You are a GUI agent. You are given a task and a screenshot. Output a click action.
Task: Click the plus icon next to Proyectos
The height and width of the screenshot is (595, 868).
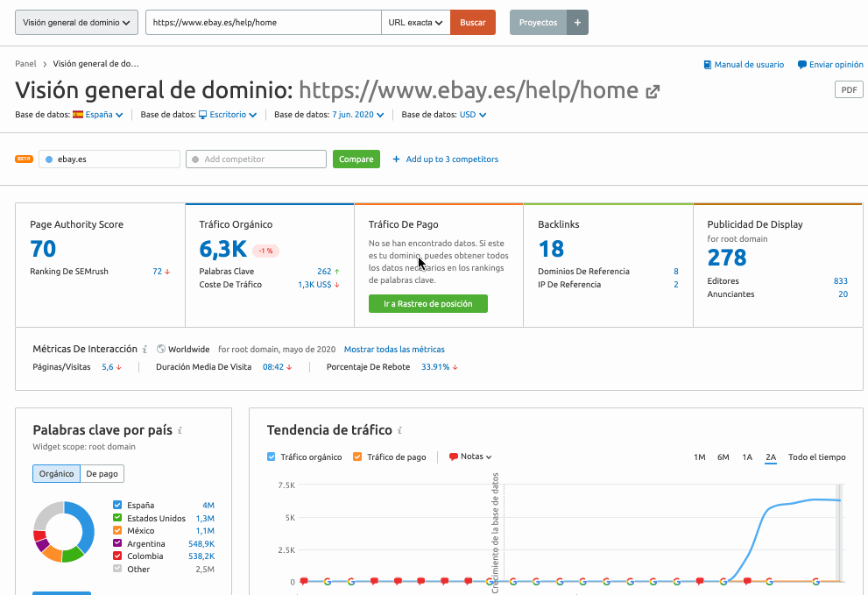point(577,23)
